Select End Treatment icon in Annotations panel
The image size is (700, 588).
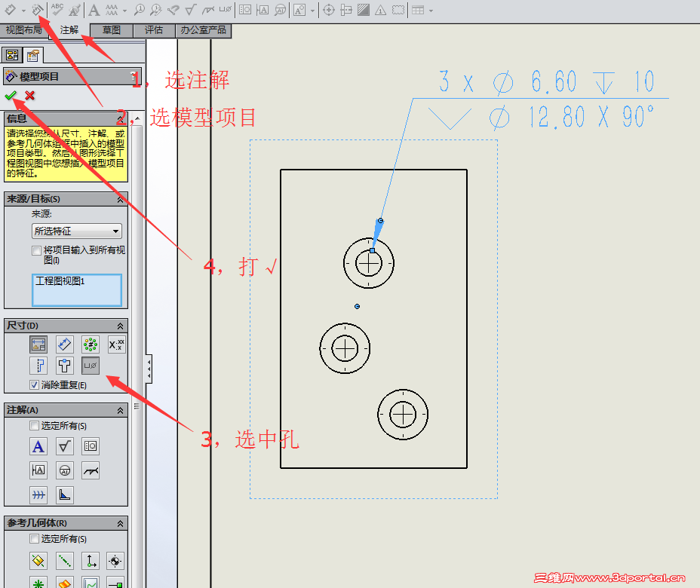[64, 495]
